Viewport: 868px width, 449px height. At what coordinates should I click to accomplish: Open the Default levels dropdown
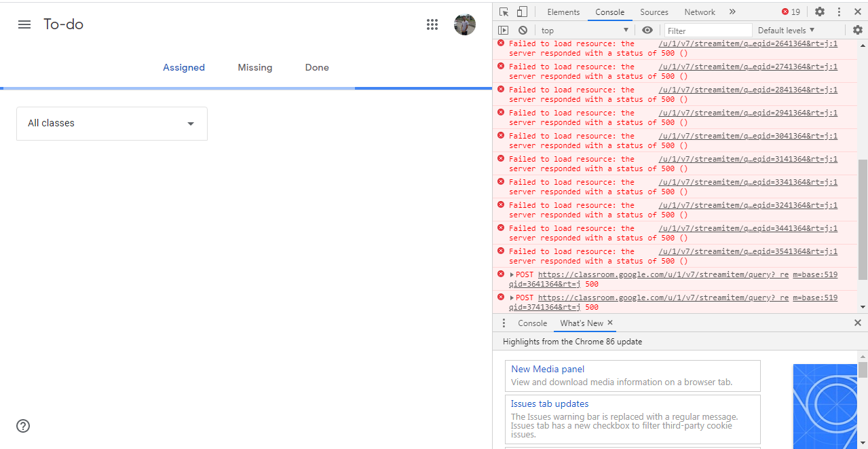786,30
